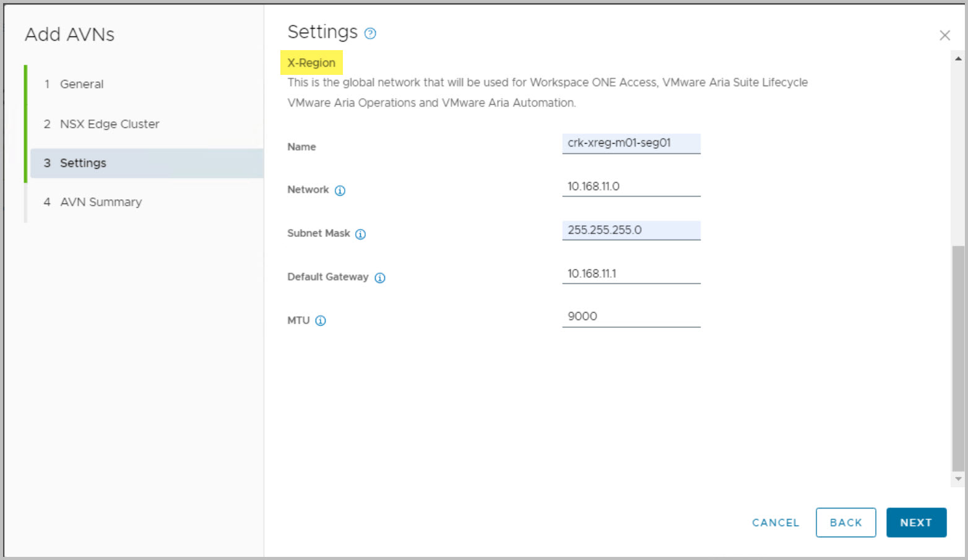Click the scrollbar down arrow
This screenshot has height=560, width=968.
(958, 479)
